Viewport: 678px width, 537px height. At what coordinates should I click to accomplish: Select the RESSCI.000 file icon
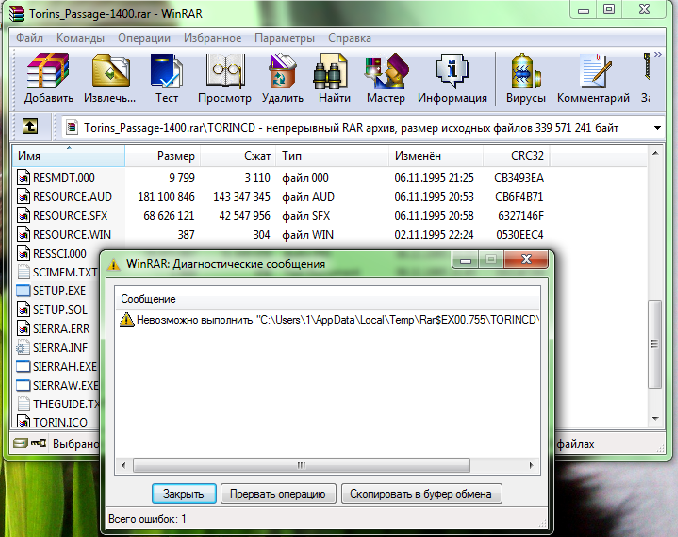click(x=23, y=253)
